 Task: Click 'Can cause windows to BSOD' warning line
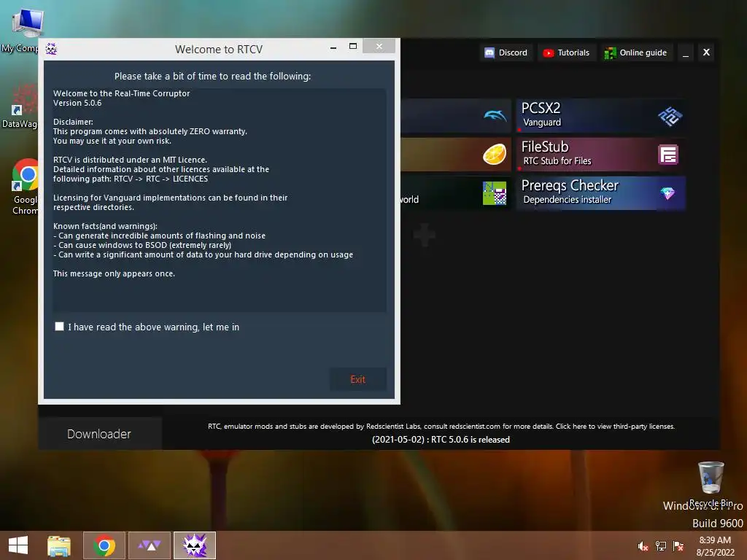142,245
